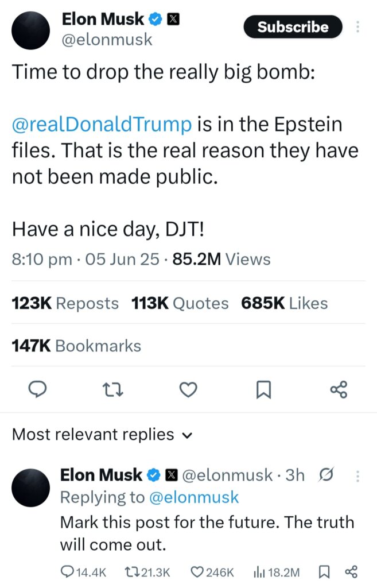
Task: Expand the Most relevant replies dropdown
Action: coord(102,435)
